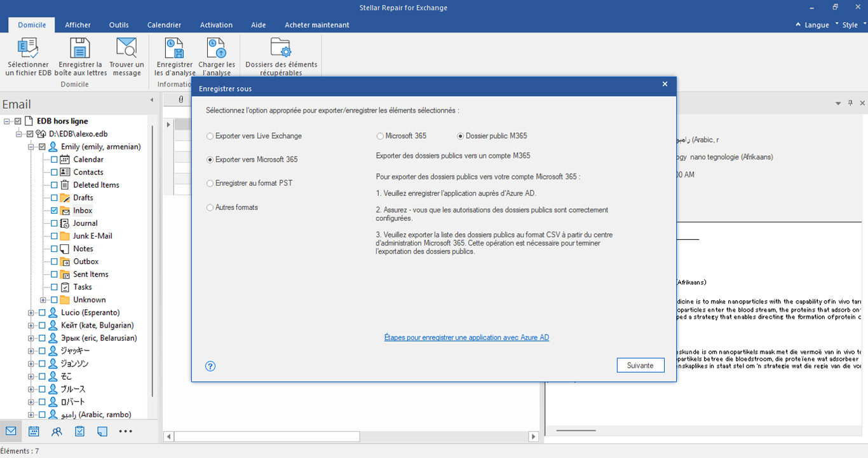Open the Calendrier ribbon tab
This screenshot has width=868, height=458.
tap(164, 25)
